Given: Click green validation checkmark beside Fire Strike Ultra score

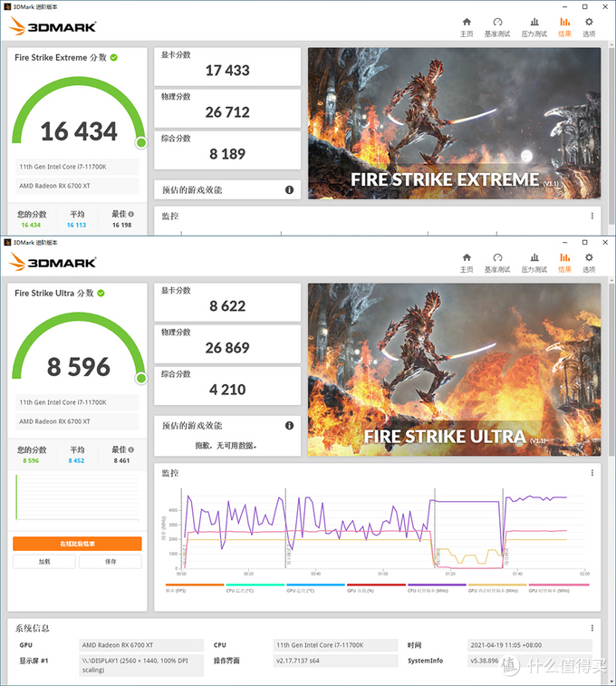Looking at the screenshot, I should coord(101,293).
